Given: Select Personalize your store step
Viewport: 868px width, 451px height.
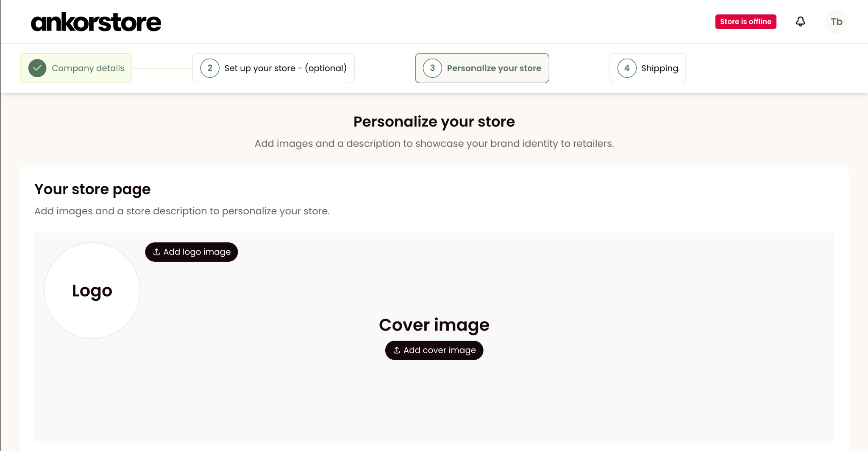Looking at the screenshot, I should point(482,68).
